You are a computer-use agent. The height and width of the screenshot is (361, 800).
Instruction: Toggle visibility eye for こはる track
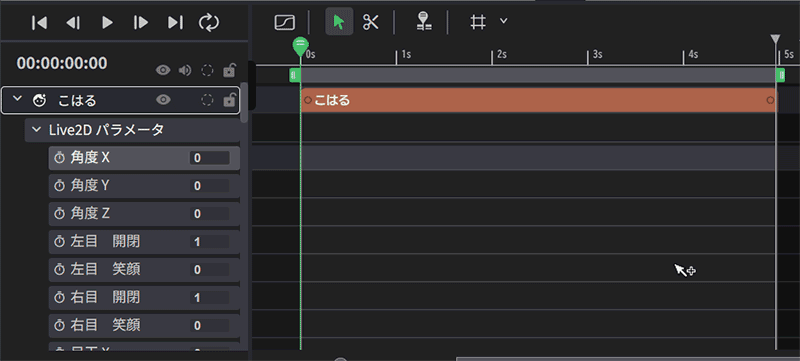click(163, 100)
